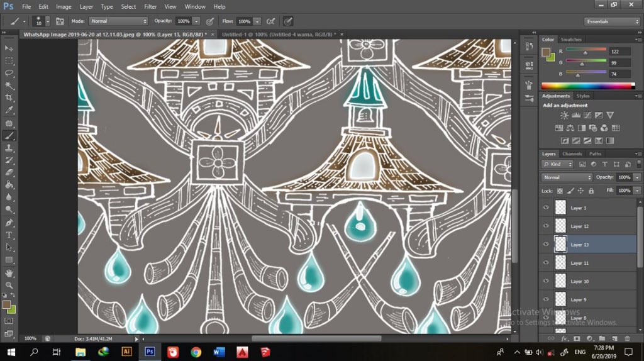Click the horizontal canvas scrollbar

click(x=316, y=339)
